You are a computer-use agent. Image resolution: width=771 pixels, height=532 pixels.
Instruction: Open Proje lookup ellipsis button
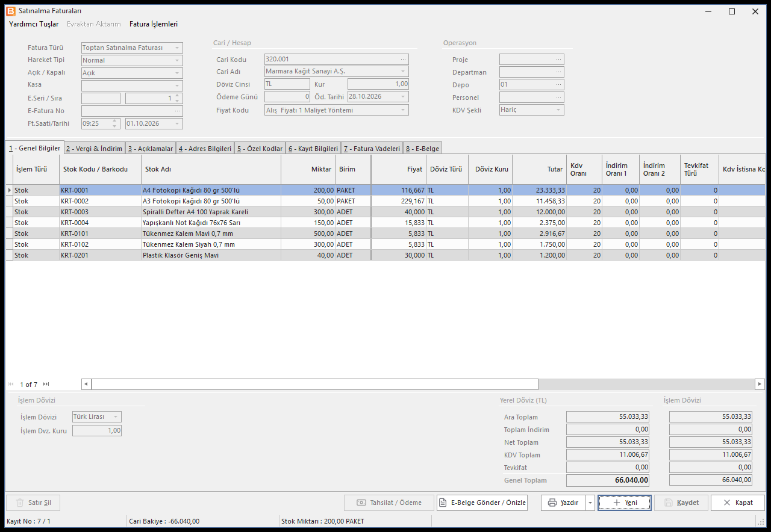pyautogui.click(x=559, y=60)
